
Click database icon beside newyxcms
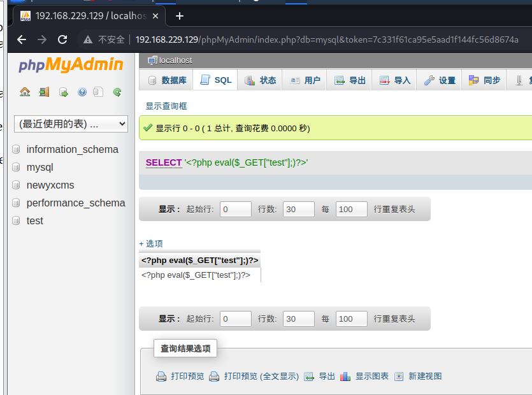coord(16,185)
